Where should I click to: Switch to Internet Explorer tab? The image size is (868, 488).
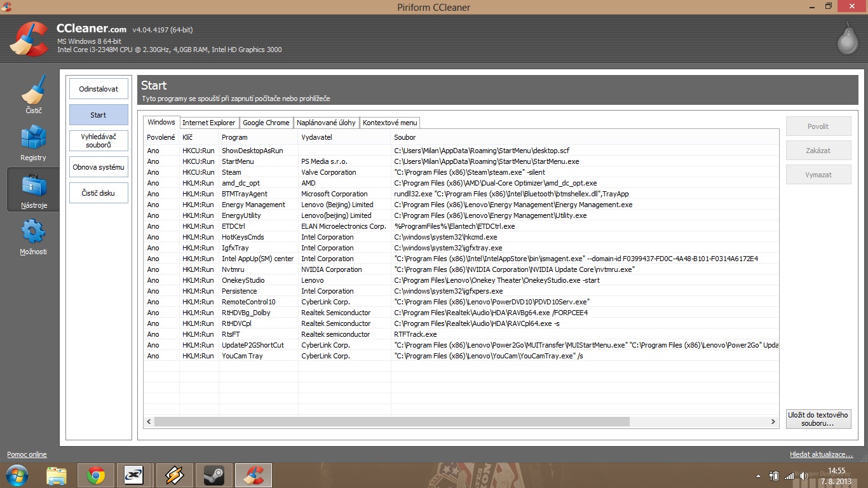pyautogui.click(x=209, y=123)
